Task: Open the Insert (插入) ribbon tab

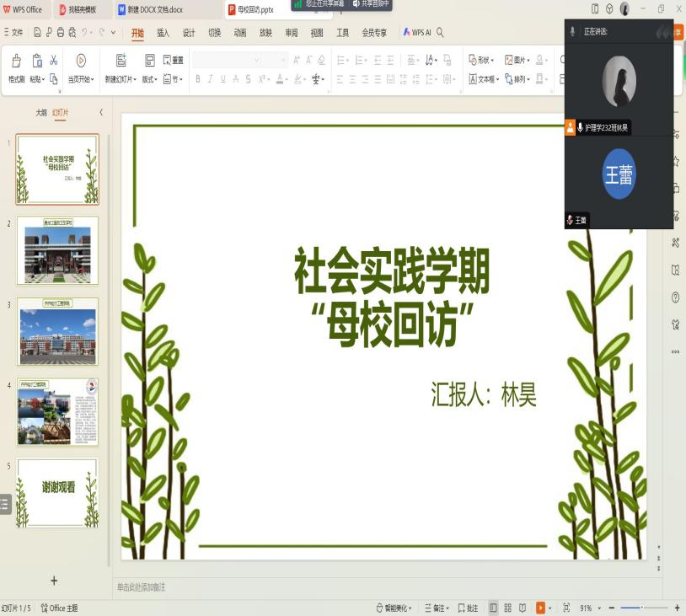Action: pyautogui.click(x=163, y=33)
